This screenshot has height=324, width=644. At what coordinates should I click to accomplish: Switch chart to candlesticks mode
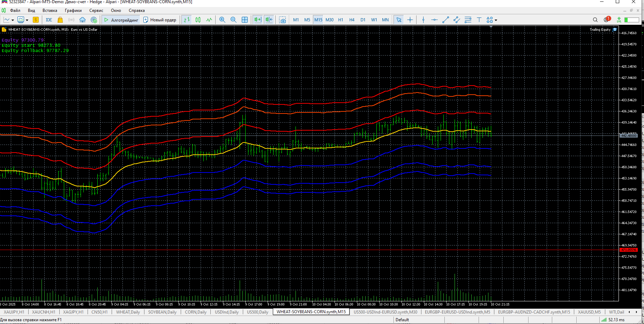pyautogui.click(x=198, y=20)
